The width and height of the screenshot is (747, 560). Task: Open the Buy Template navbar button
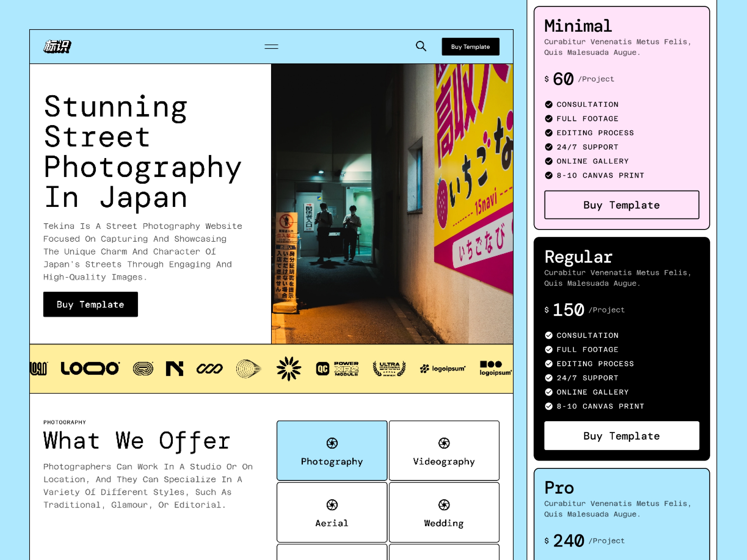click(471, 46)
